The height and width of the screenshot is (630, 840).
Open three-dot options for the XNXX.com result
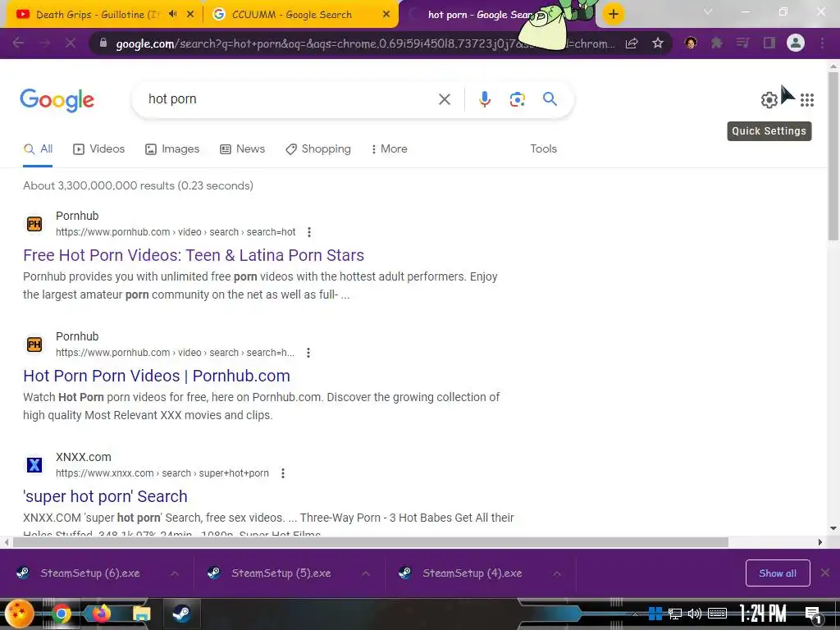[283, 473]
